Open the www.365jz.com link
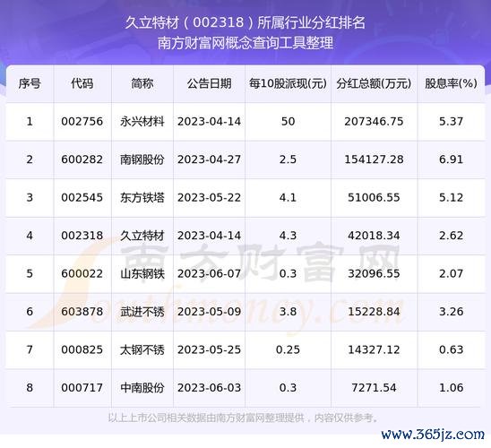 (x=433, y=435)
